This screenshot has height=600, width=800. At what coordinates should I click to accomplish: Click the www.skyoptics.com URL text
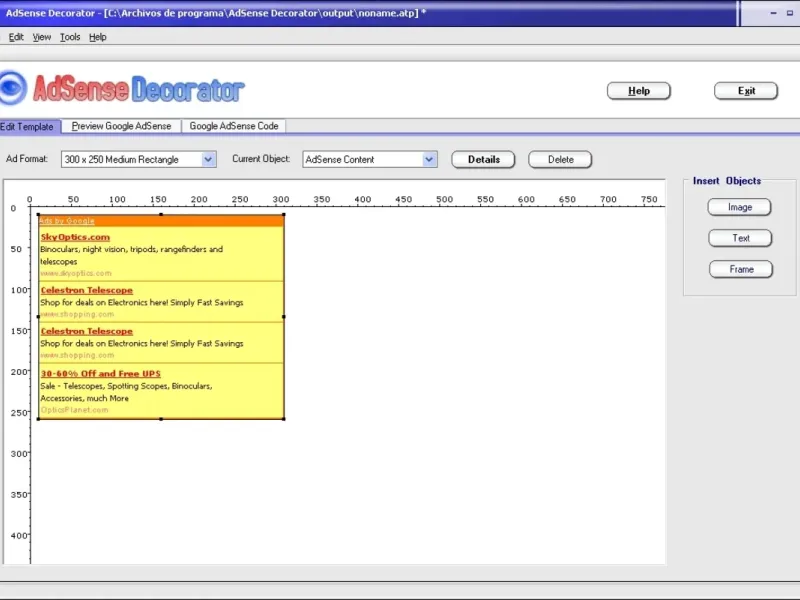[x=76, y=273]
